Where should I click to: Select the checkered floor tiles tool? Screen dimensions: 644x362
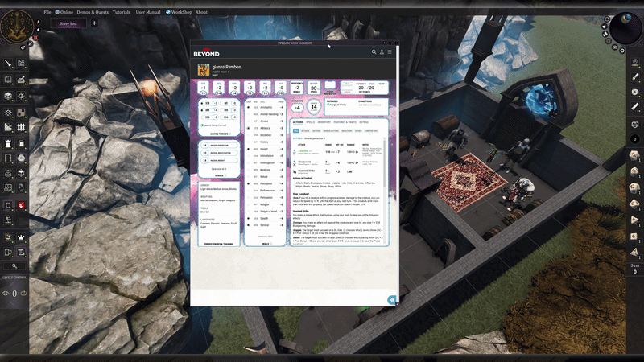pyautogui.click(x=21, y=112)
